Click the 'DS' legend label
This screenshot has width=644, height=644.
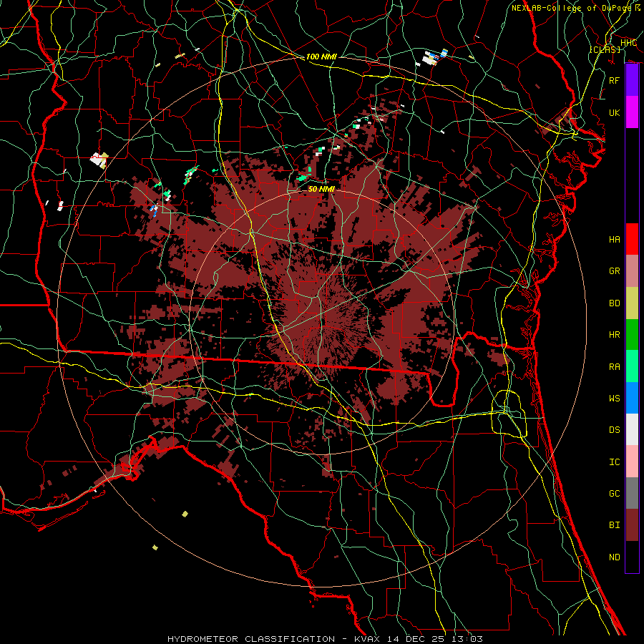pos(615,430)
